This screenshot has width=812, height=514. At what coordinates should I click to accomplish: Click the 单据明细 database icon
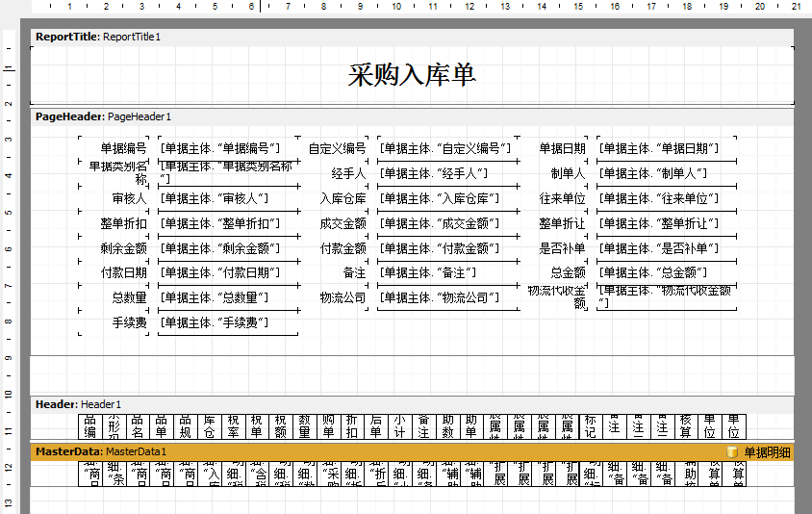tap(732, 451)
